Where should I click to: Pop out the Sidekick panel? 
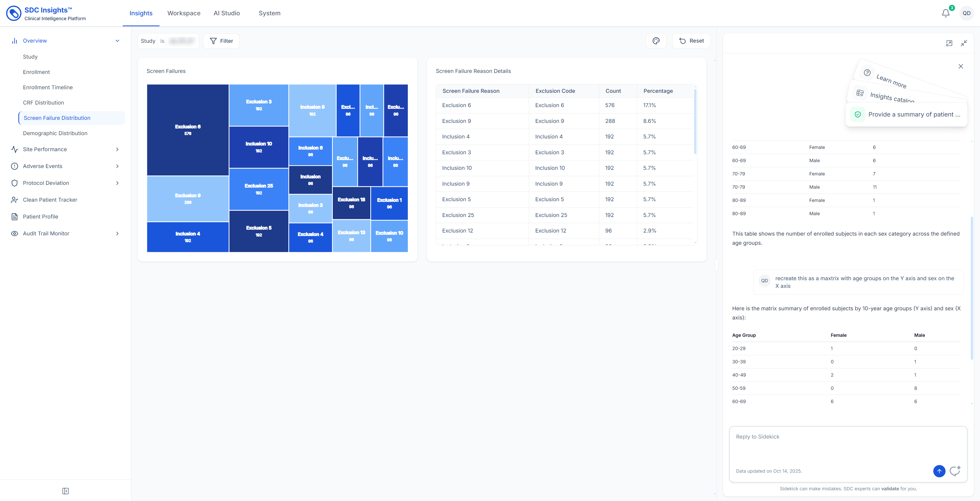[949, 43]
